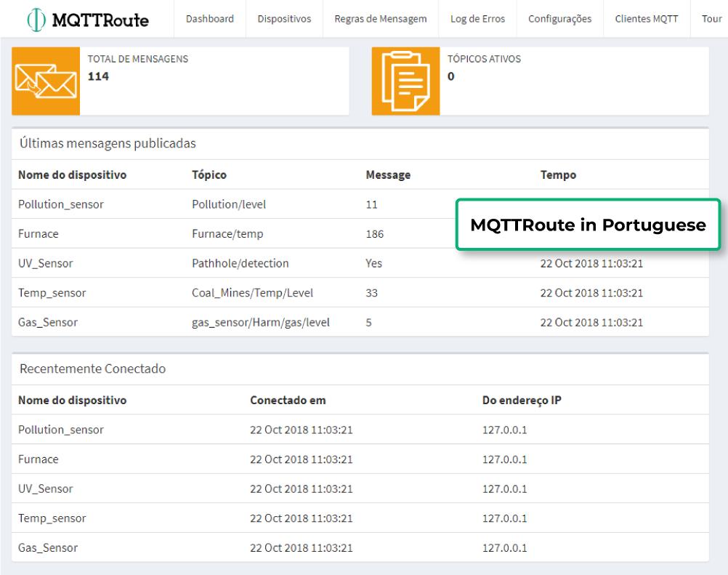Click the Do endereço IP column header

(522, 401)
